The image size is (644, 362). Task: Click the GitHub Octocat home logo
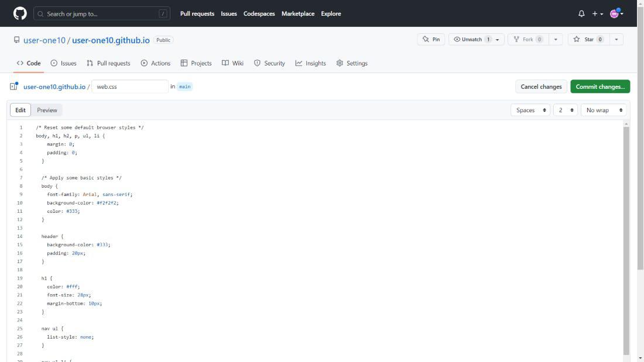[x=19, y=13]
